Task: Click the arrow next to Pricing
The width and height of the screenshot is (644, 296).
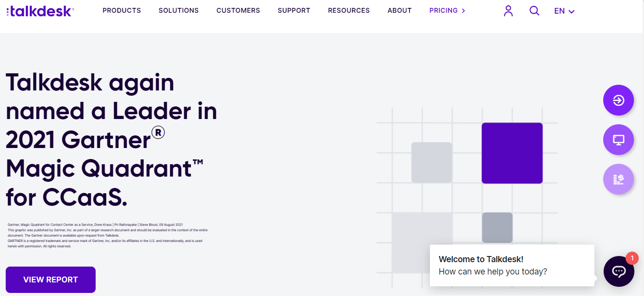Action: point(464,11)
